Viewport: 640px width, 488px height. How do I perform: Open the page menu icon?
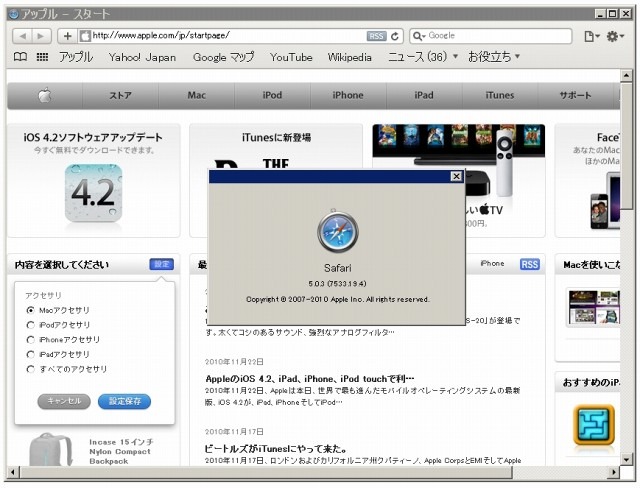tap(591, 36)
